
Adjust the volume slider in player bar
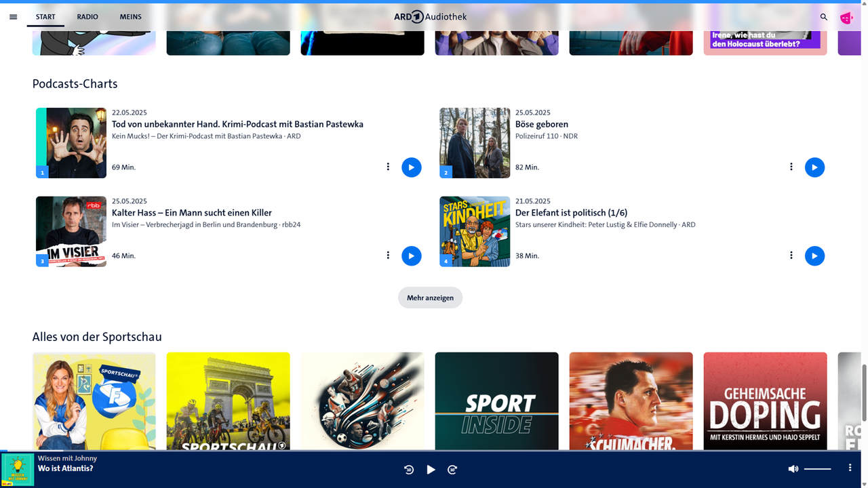coord(817,469)
